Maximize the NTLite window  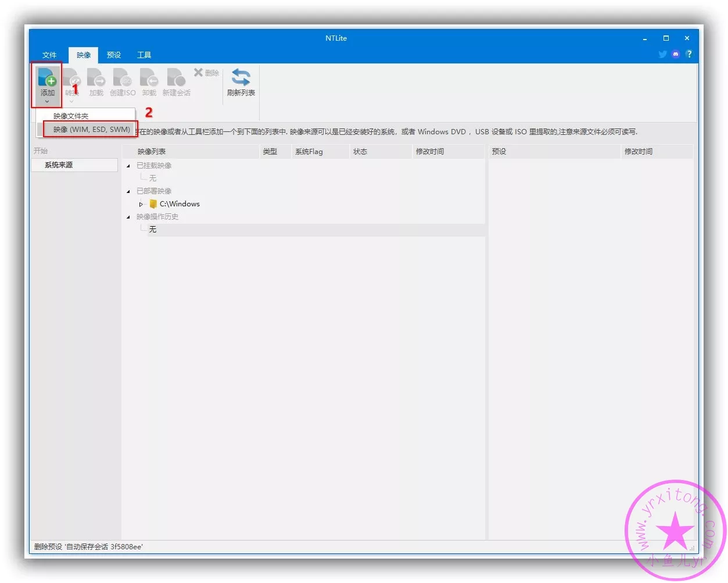point(666,38)
